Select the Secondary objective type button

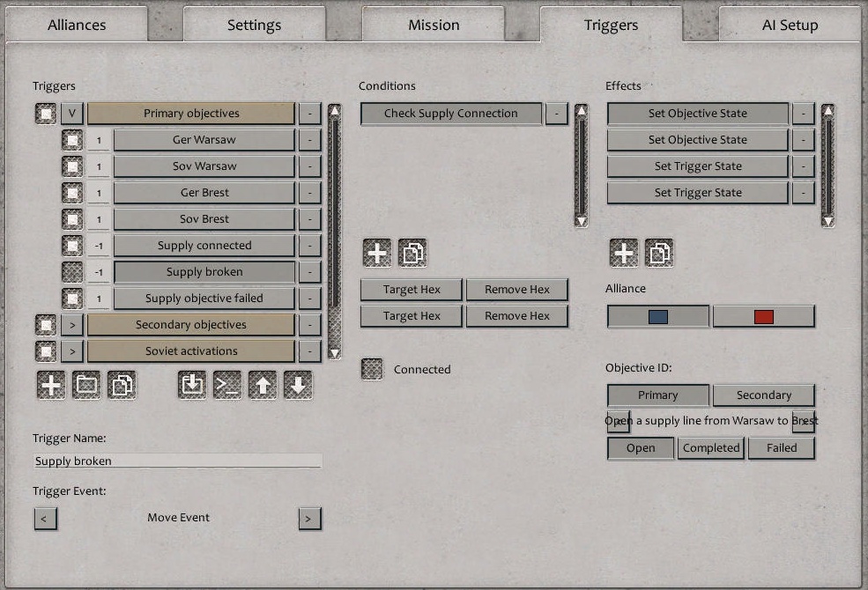(764, 395)
